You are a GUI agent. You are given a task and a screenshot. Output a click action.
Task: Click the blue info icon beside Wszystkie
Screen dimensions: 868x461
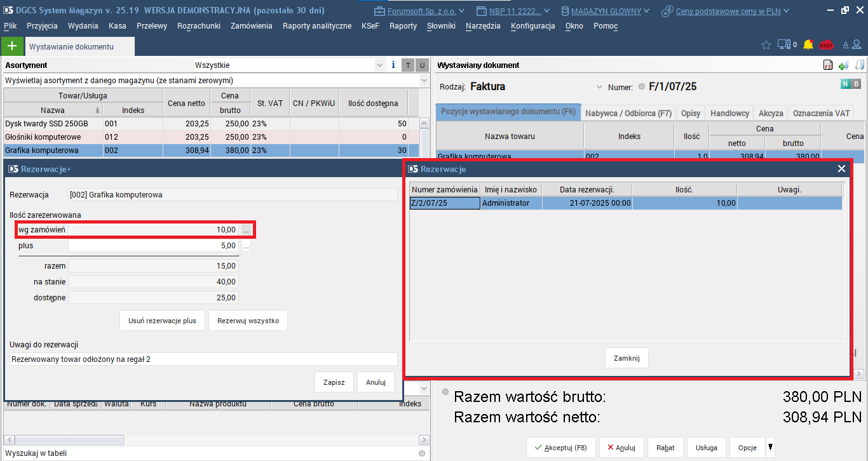click(393, 65)
